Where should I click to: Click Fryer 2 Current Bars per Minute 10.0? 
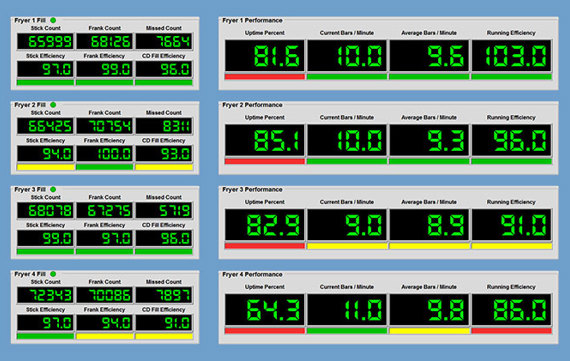347,140
